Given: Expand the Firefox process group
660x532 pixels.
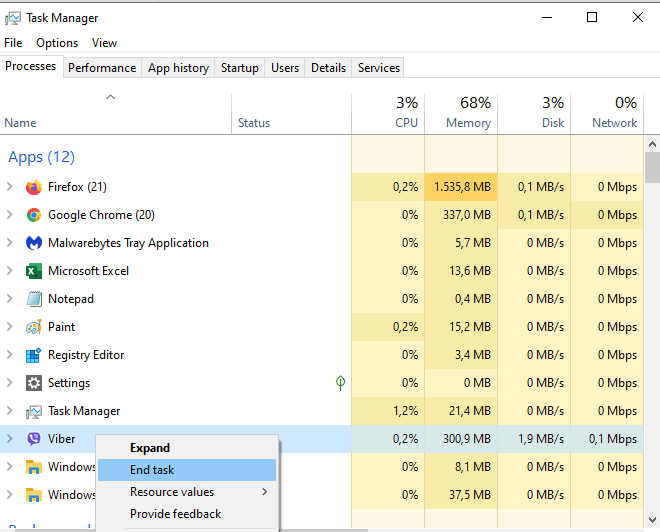Looking at the screenshot, I should click(x=10, y=187).
